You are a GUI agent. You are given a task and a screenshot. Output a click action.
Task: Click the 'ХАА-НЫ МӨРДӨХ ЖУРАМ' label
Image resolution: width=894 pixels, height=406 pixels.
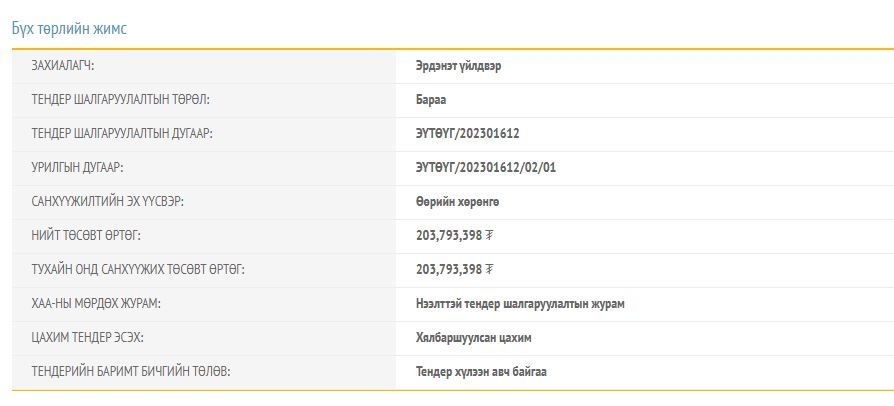tap(96, 304)
